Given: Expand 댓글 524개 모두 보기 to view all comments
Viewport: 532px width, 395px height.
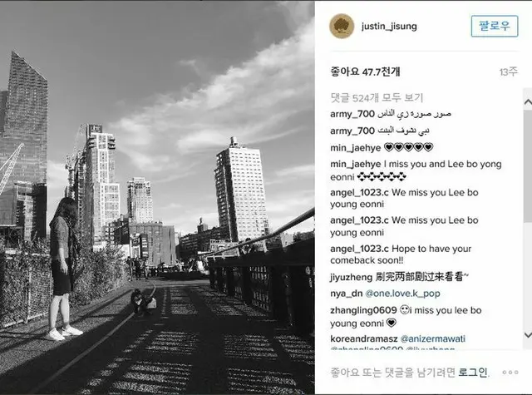Looking at the screenshot, I should point(377,98).
